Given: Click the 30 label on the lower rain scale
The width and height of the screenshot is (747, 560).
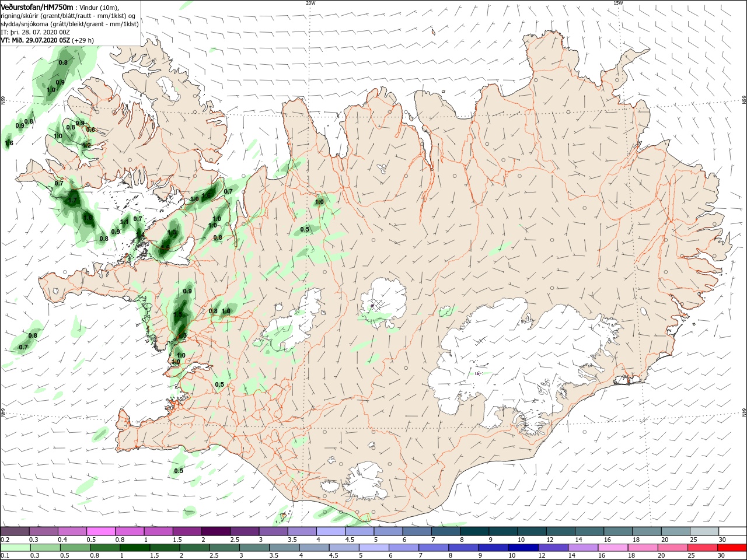Looking at the screenshot, I should (721, 556).
